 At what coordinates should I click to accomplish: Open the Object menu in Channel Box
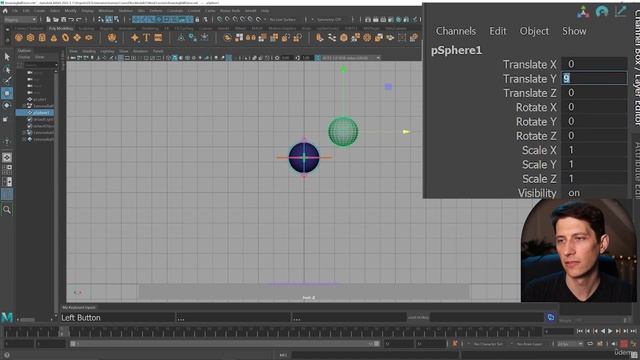coord(534,31)
